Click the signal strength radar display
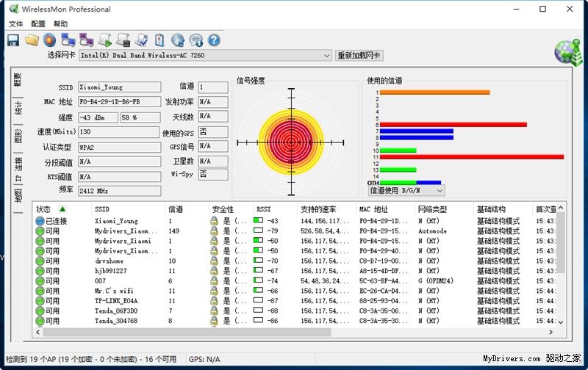The width and height of the screenshot is (588, 370). pos(291,142)
